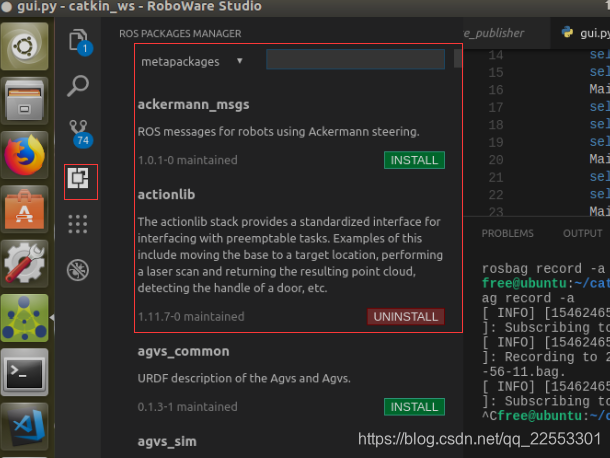Screen dimensions: 610x458
Task: Install the ackermann_msgs package
Action: [x=414, y=160]
